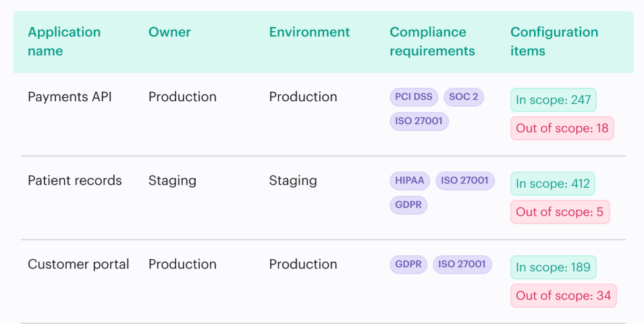Screen dimensions: 644x324
Task: Click Owner cell of Payments API row
Action: point(182,97)
